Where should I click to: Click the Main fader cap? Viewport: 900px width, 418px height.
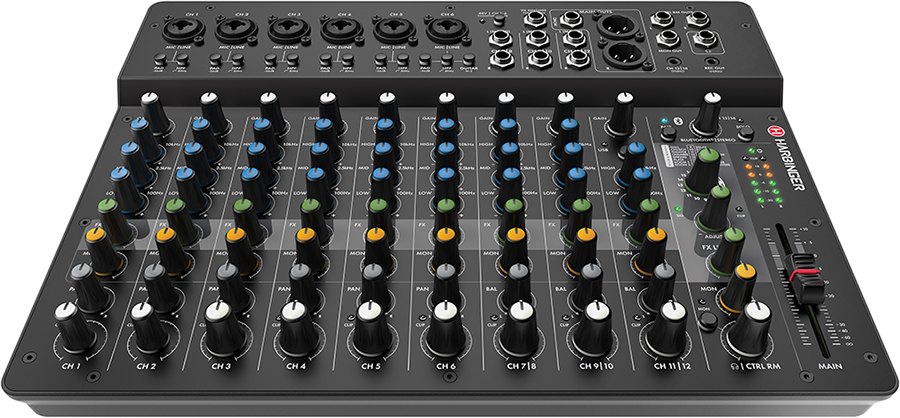pyautogui.click(x=808, y=278)
